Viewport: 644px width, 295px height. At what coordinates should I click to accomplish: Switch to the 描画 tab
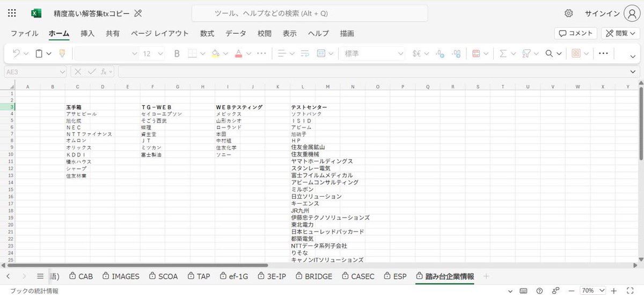pos(347,33)
